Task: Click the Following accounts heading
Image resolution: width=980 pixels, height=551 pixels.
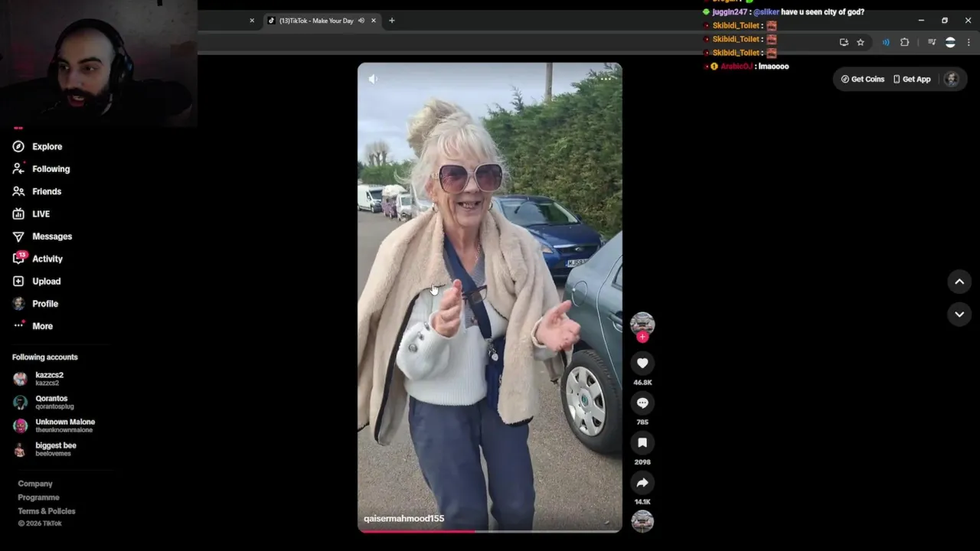Action: pos(44,357)
